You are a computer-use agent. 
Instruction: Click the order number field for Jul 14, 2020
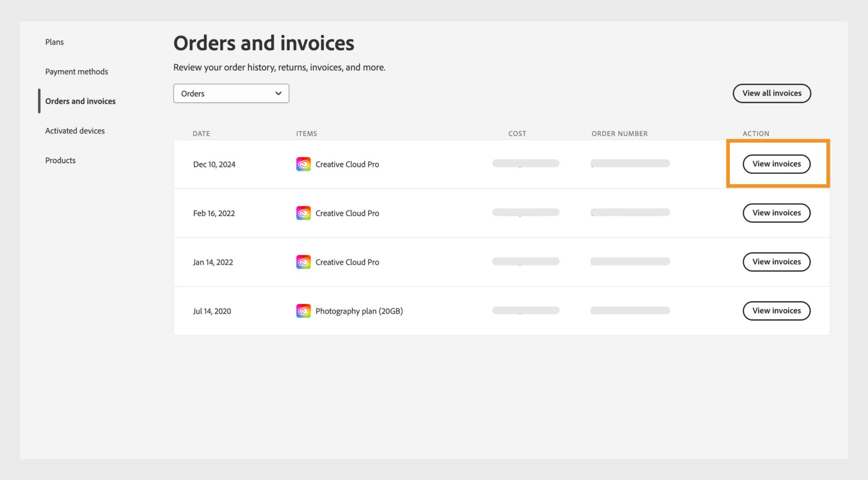[x=630, y=310]
